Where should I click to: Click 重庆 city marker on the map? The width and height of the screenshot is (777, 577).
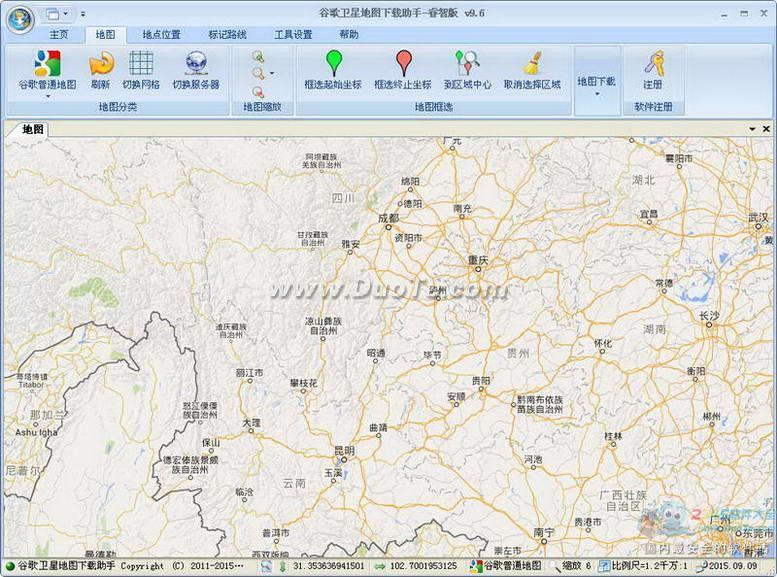478,269
